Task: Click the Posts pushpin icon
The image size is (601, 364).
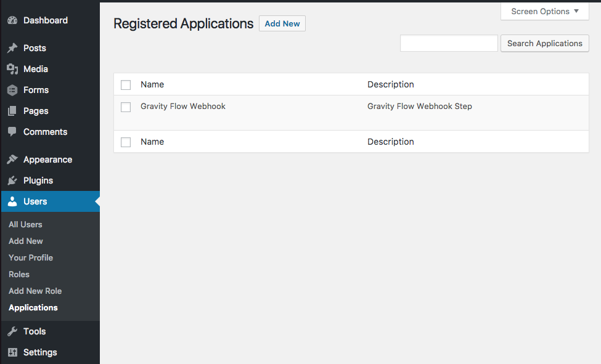Action: pyautogui.click(x=12, y=48)
